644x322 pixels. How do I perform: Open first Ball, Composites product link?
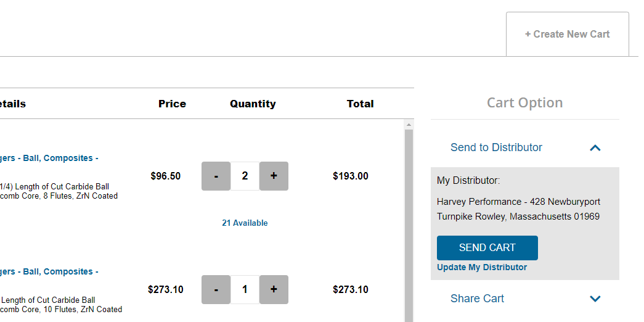pyautogui.click(x=49, y=158)
